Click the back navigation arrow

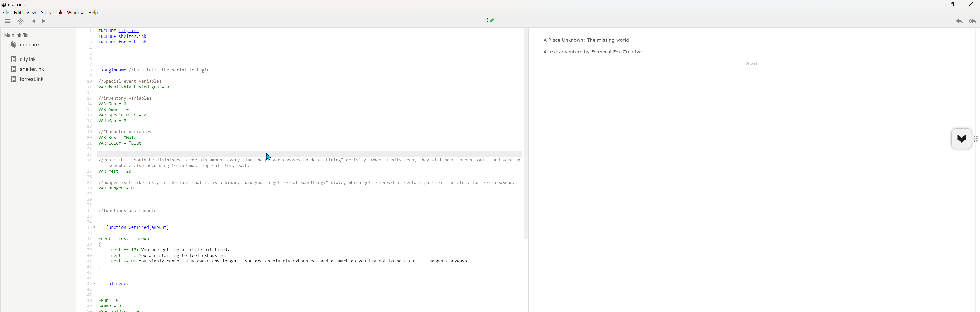click(33, 21)
